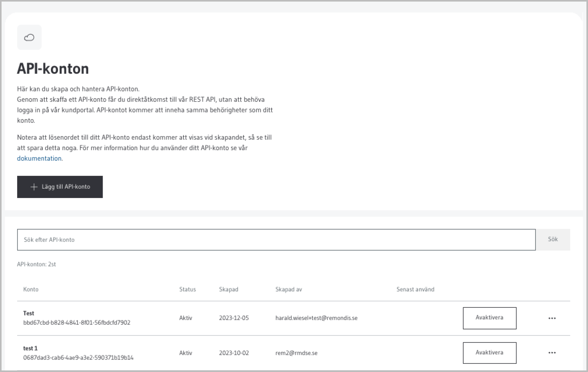This screenshot has width=588, height=372.
Task: Click the Sök button
Action: pos(553,239)
